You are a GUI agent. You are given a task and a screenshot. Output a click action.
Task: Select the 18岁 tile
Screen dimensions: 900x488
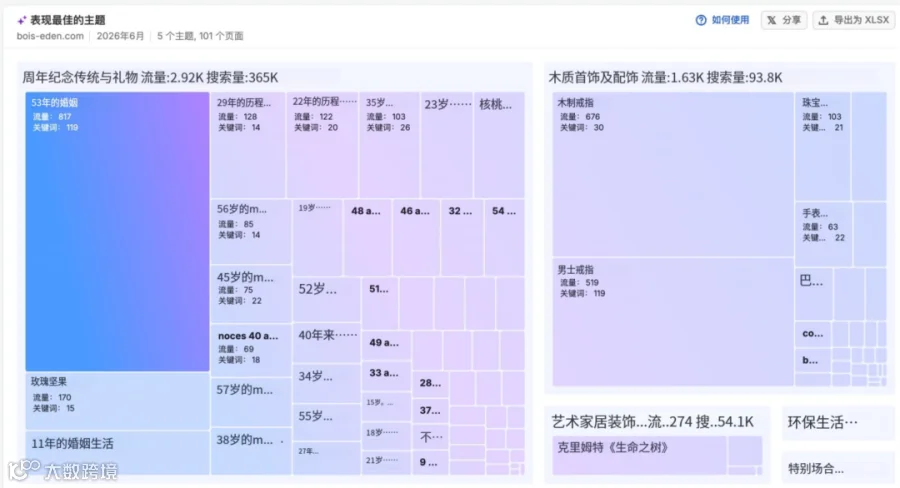pos(386,436)
